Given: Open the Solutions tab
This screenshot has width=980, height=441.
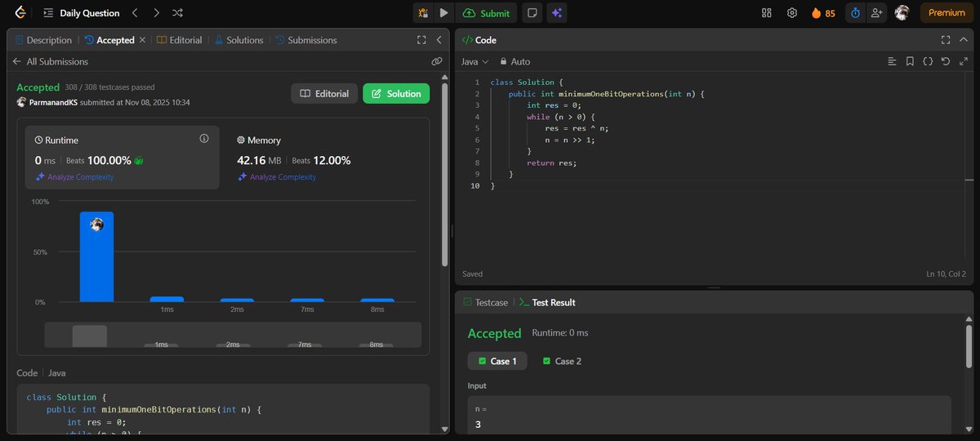Looking at the screenshot, I should tap(238, 40).
